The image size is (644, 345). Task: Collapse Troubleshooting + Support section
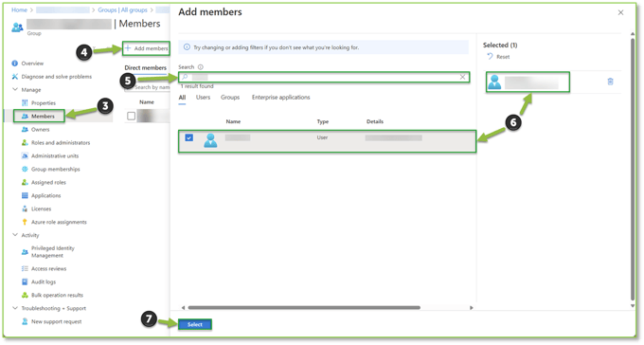click(15, 308)
